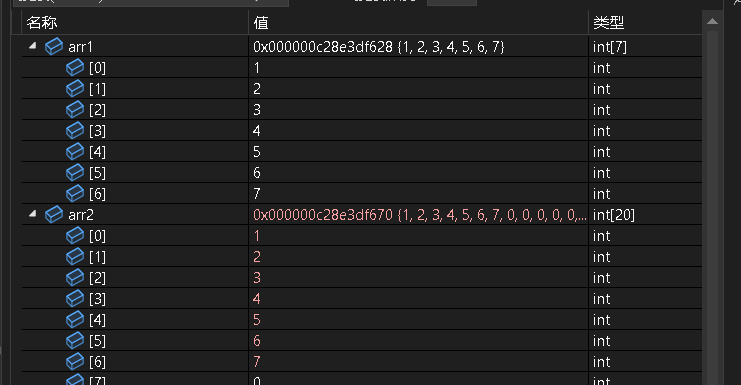
Task: Click the scrollbar up arrow
Action: pos(712,21)
